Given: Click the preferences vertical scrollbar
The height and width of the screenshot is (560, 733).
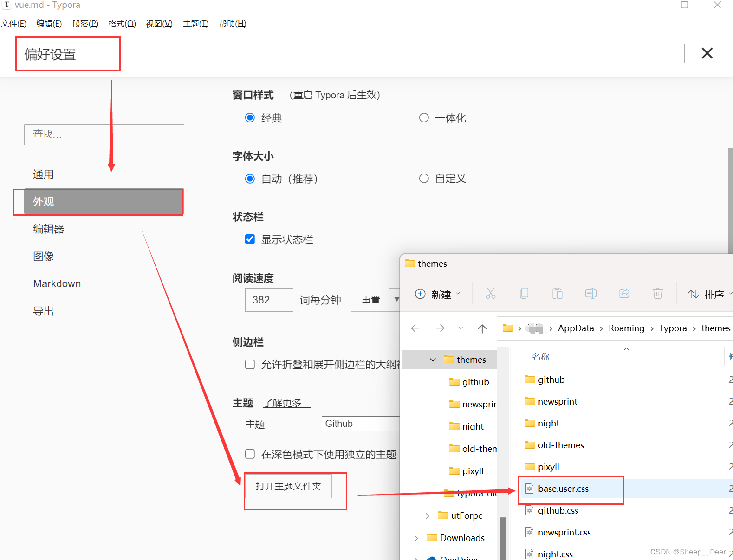Looking at the screenshot, I should (730, 200).
